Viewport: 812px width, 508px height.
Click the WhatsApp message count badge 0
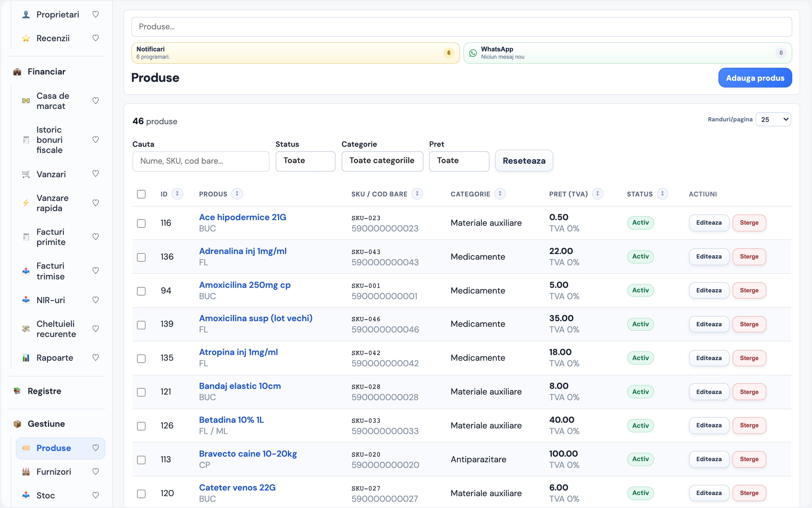coord(781,53)
